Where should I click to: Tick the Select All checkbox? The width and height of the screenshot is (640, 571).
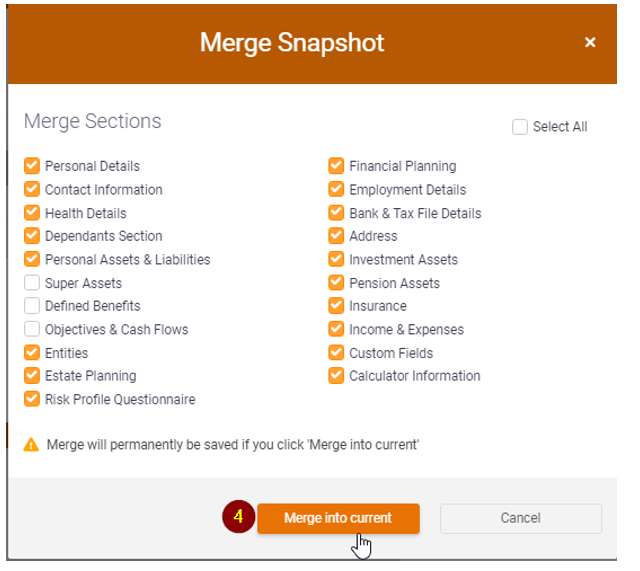click(x=520, y=127)
